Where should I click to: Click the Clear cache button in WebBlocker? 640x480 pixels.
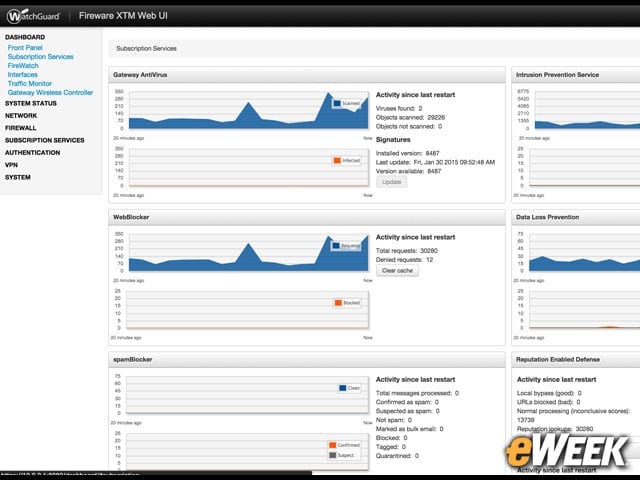(397, 271)
